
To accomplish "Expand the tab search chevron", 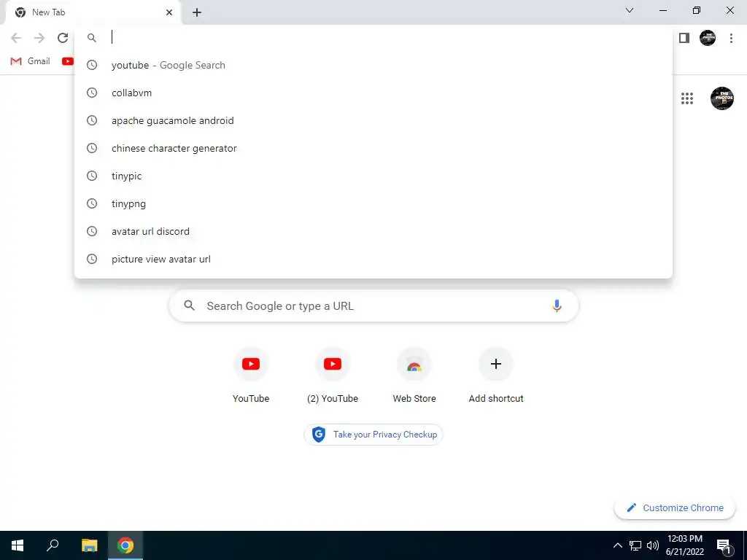I will coord(630,10).
